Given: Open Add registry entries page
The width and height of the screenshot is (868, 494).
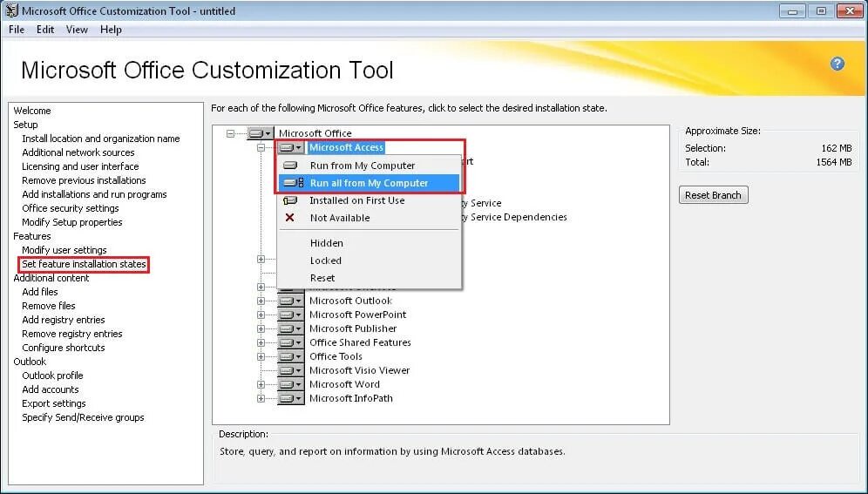Looking at the screenshot, I should point(63,320).
